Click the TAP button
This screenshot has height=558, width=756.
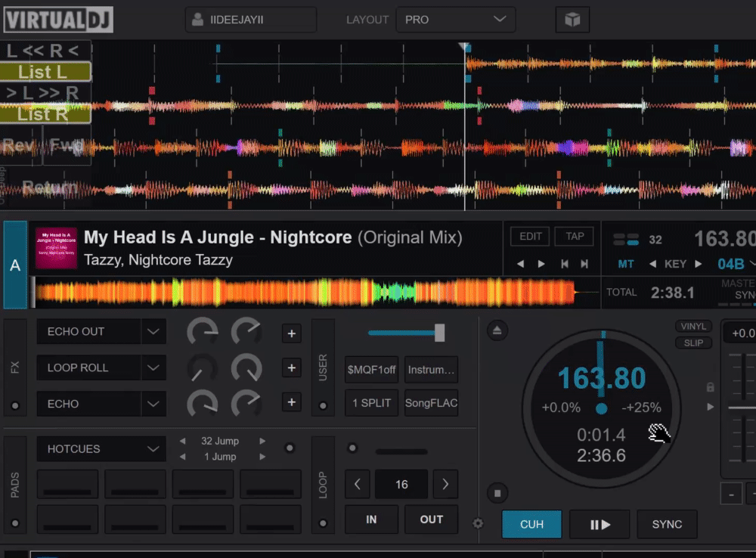pos(575,237)
